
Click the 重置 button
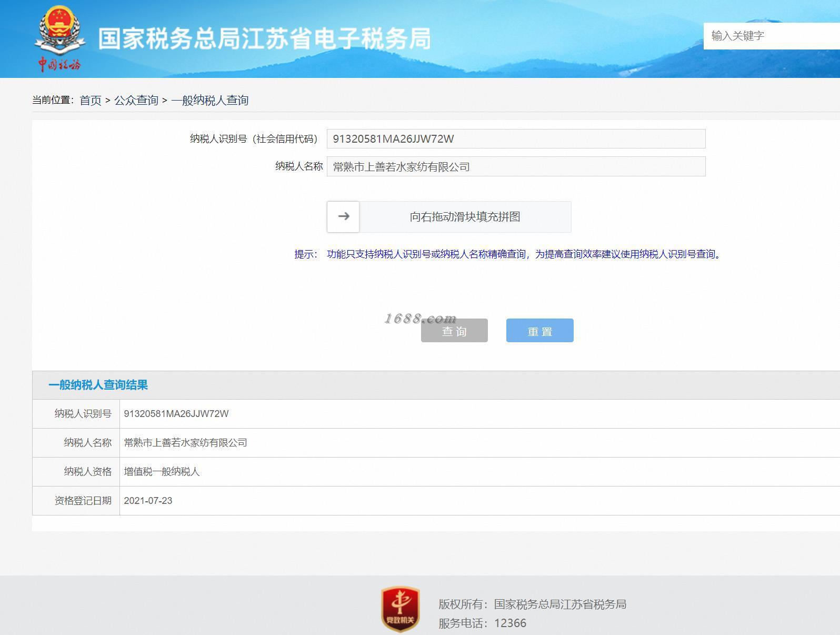tap(540, 331)
